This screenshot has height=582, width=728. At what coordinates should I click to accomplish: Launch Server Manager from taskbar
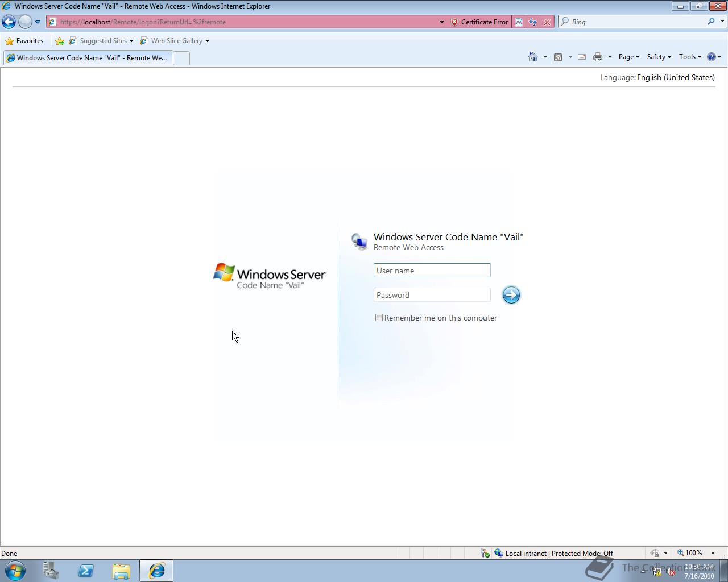click(51, 571)
